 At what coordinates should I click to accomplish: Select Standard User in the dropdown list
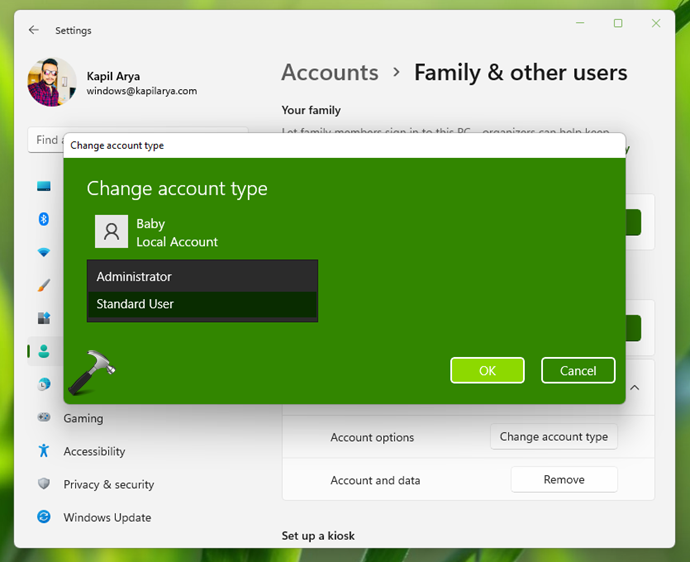click(x=202, y=304)
